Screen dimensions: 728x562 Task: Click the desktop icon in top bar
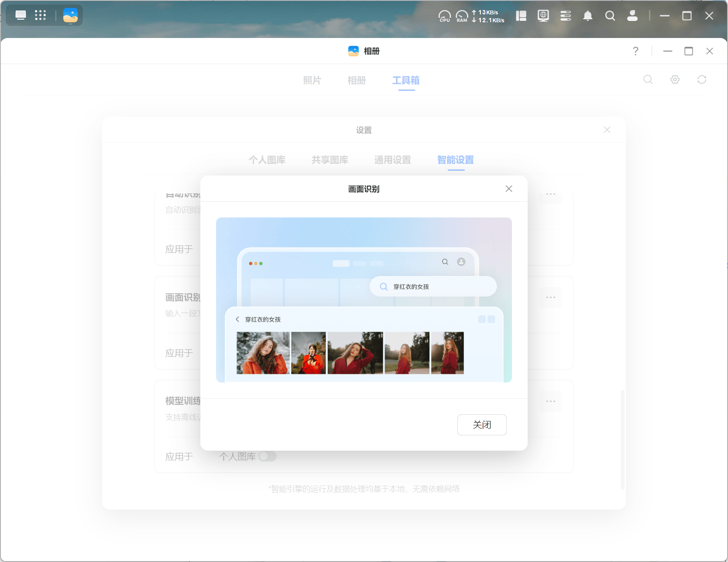[21, 16]
